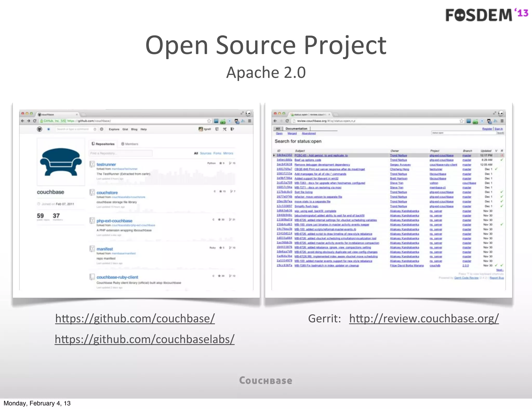Open https://github.com/couchbase/ slide link
532x409 pixels.
pyautogui.click(x=135, y=319)
